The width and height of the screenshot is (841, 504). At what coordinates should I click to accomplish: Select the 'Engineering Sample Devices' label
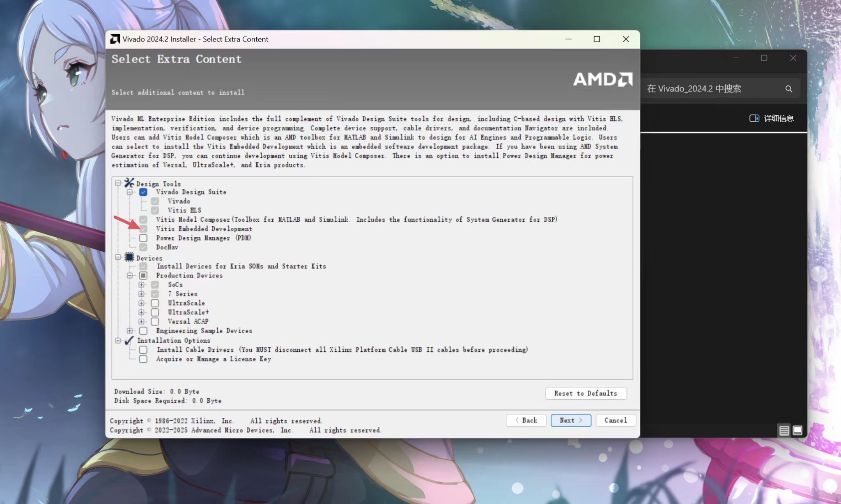pos(204,331)
